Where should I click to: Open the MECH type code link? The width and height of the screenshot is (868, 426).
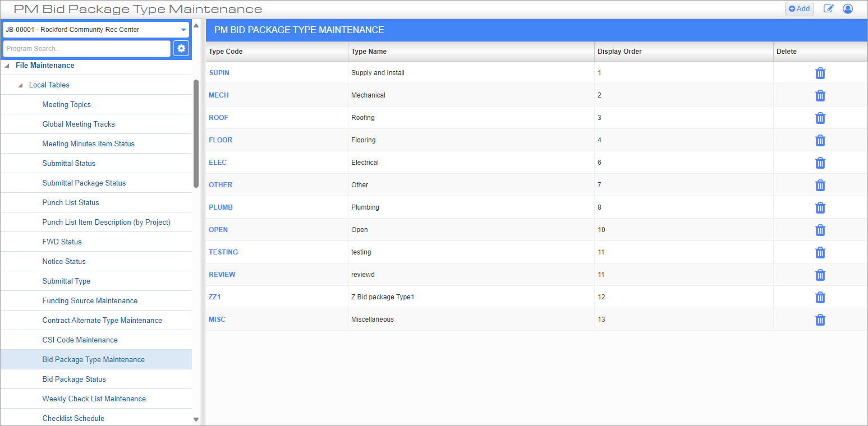tap(219, 95)
